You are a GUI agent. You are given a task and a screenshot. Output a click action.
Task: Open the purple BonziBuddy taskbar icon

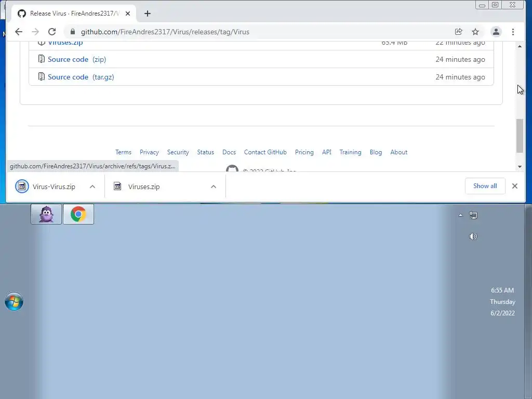coord(46,214)
